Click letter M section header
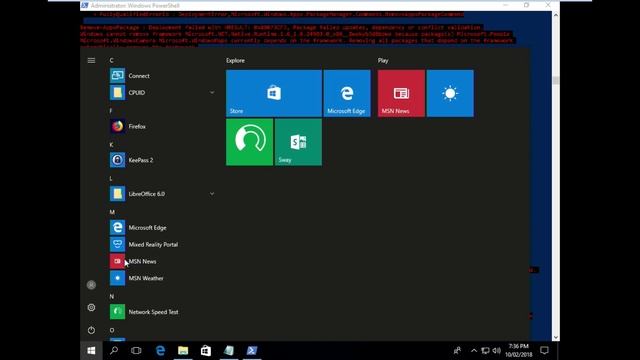This screenshot has height=360, width=640. click(x=112, y=212)
